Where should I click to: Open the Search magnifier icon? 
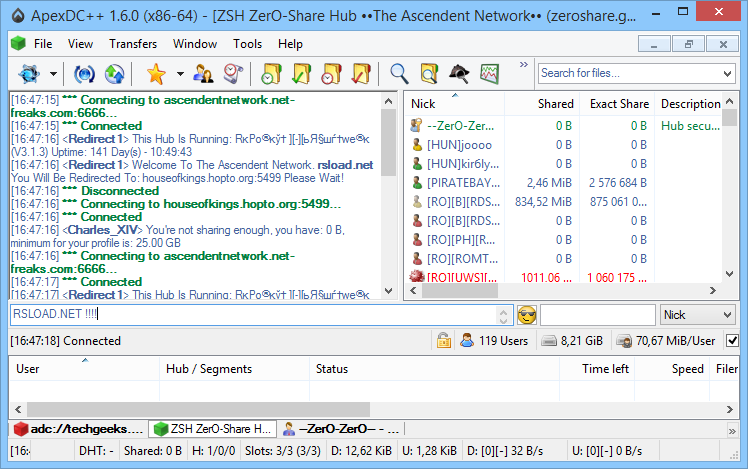[399, 74]
